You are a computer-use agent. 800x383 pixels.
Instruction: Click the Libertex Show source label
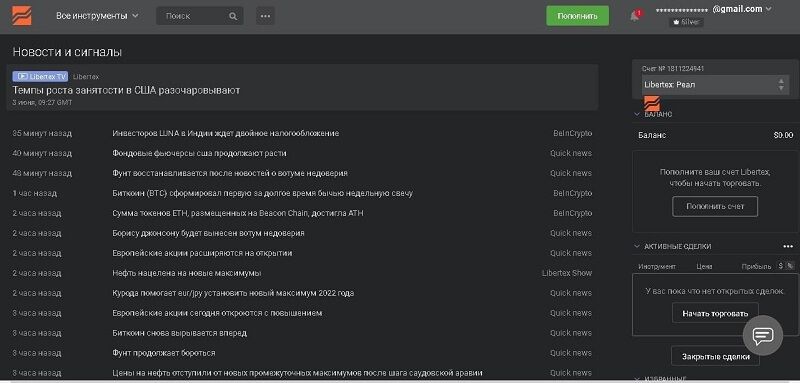[x=567, y=273]
